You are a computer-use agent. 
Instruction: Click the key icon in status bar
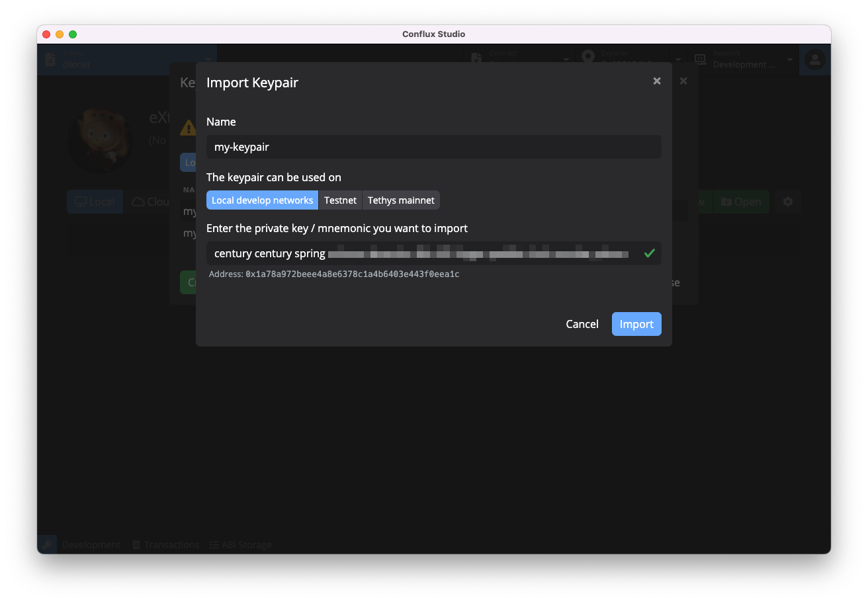(47, 545)
